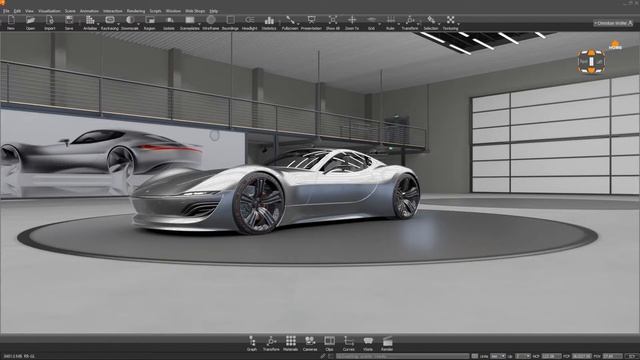Open the Edit menu
This screenshot has width=640, height=360.
[x=17, y=11]
